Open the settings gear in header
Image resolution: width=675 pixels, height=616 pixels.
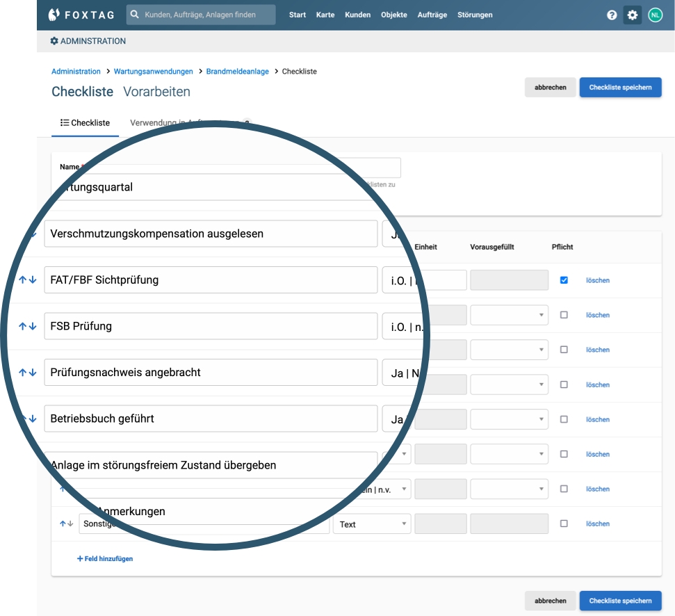633,15
